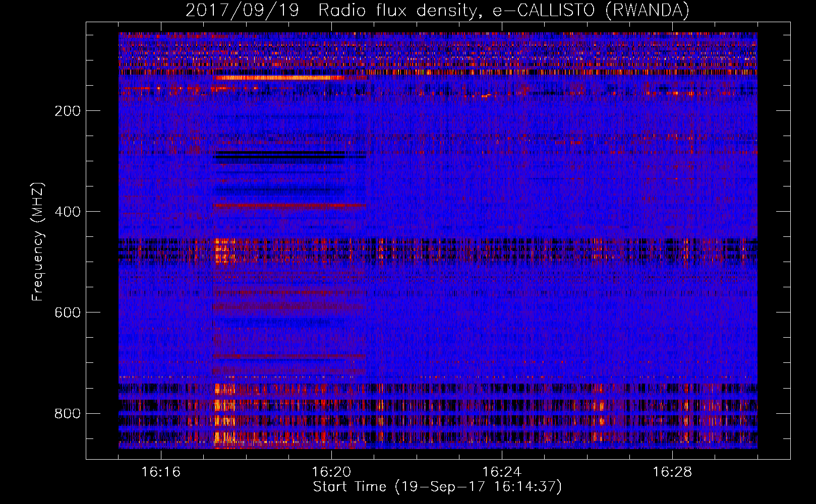Click the 16:24 time tick label
Screen dimensions: 816x504
tap(502, 472)
